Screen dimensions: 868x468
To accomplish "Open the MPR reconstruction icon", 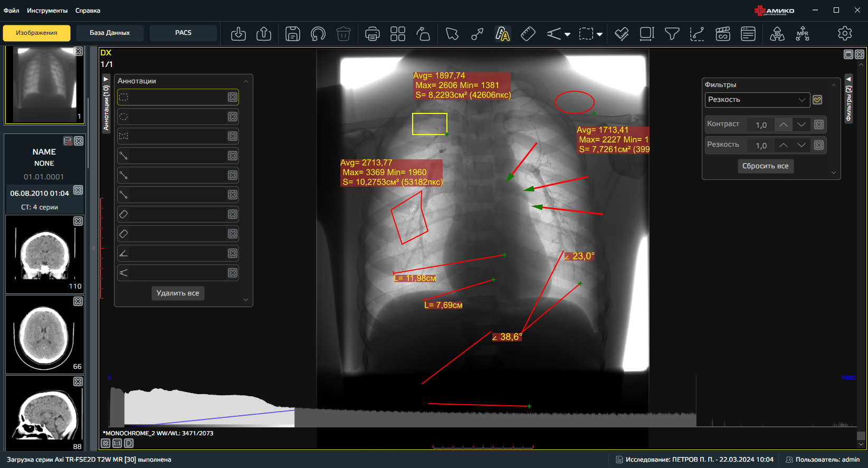I will click(x=803, y=34).
